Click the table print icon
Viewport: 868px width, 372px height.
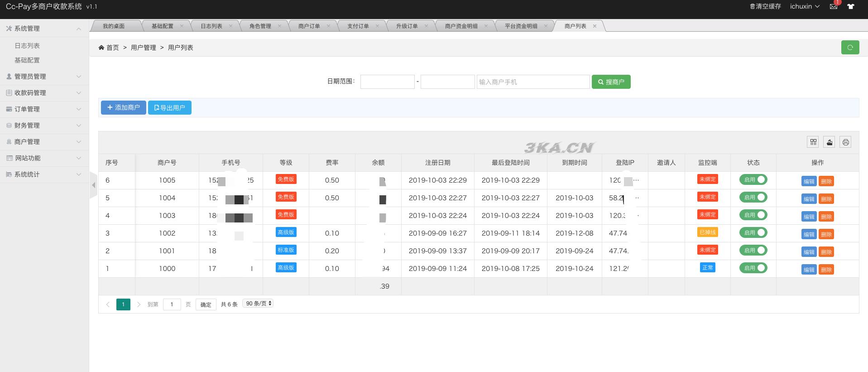845,142
